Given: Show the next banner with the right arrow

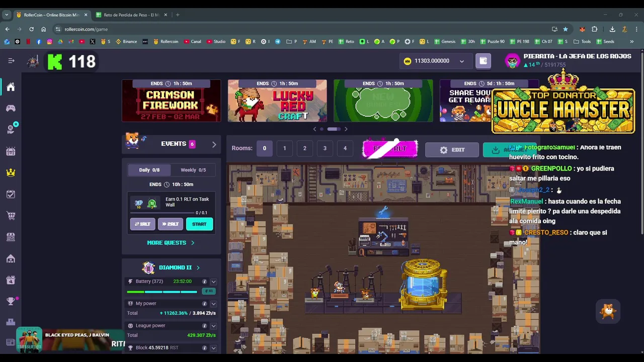Looking at the screenshot, I should 346,129.
